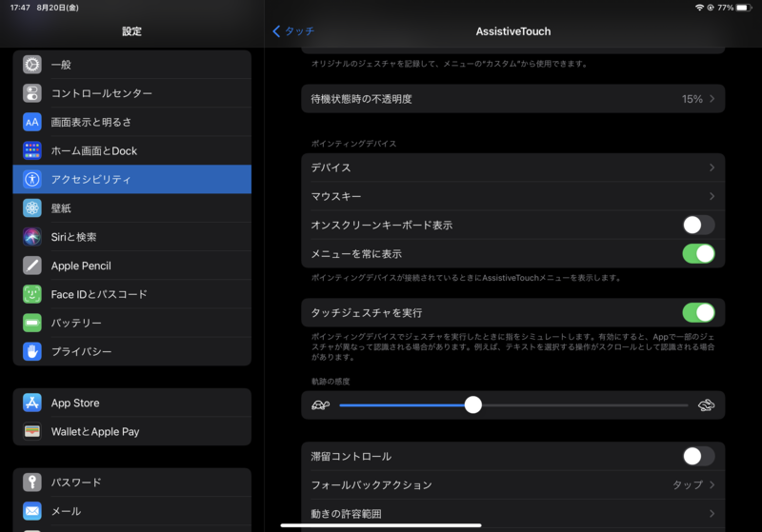Select 一般 in settings sidebar

[x=132, y=65]
